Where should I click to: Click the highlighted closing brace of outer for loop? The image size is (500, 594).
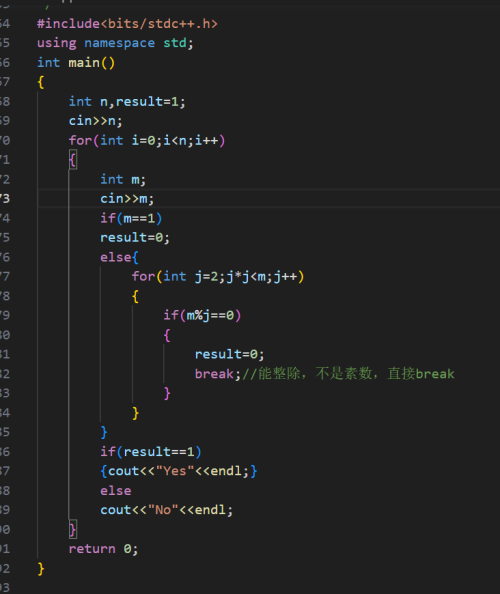pos(73,529)
